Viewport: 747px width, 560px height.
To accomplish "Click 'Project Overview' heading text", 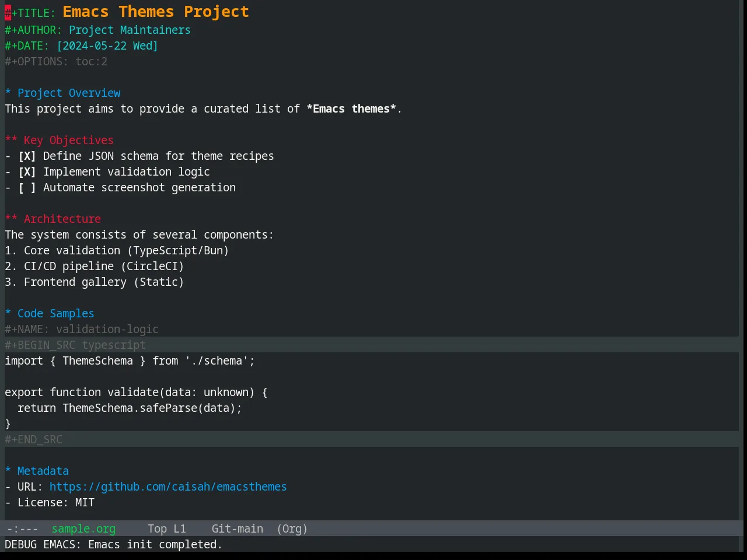I will coord(69,93).
